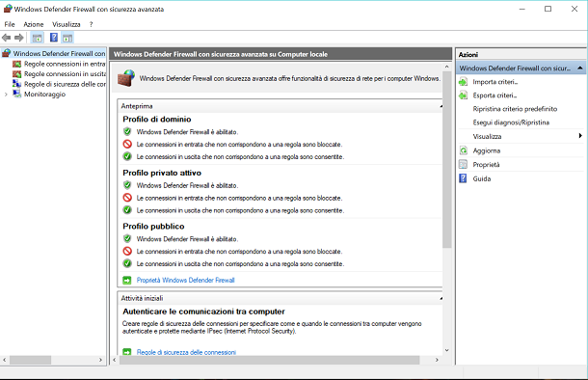588x380 pixels.
Task: Open the Visualizza menu in menu bar
Action: click(x=67, y=24)
